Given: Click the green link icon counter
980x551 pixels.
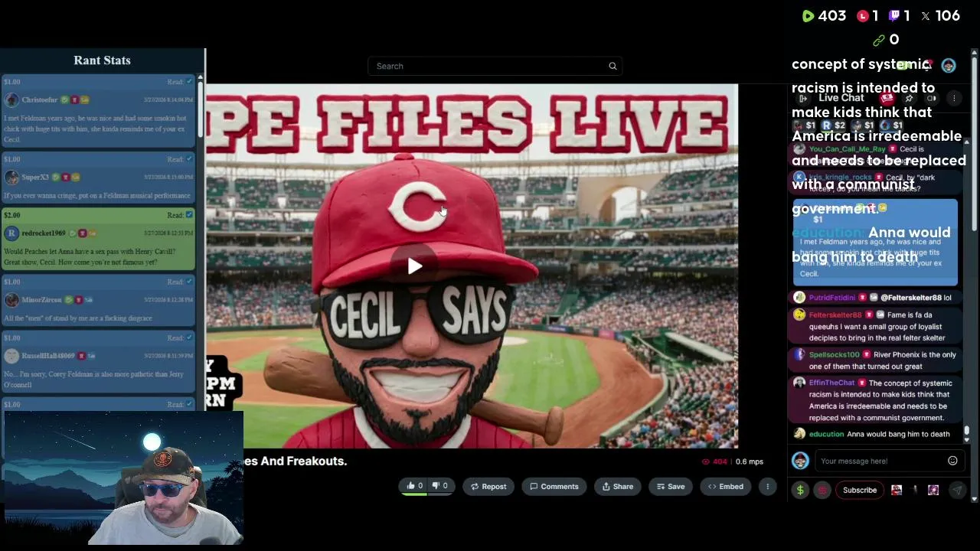Looking at the screenshot, I should [878, 40].
